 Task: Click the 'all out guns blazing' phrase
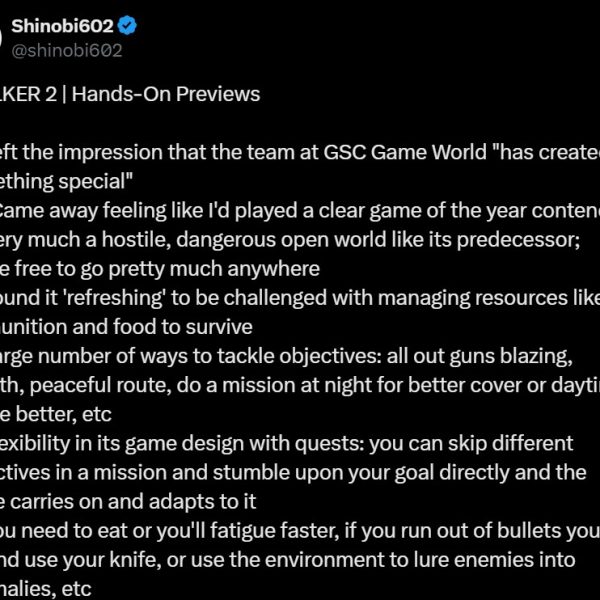479,356
